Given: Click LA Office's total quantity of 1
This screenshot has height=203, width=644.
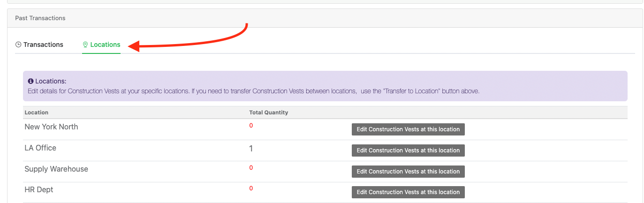Looking at the screenshot, I should (x=251, y=149).
